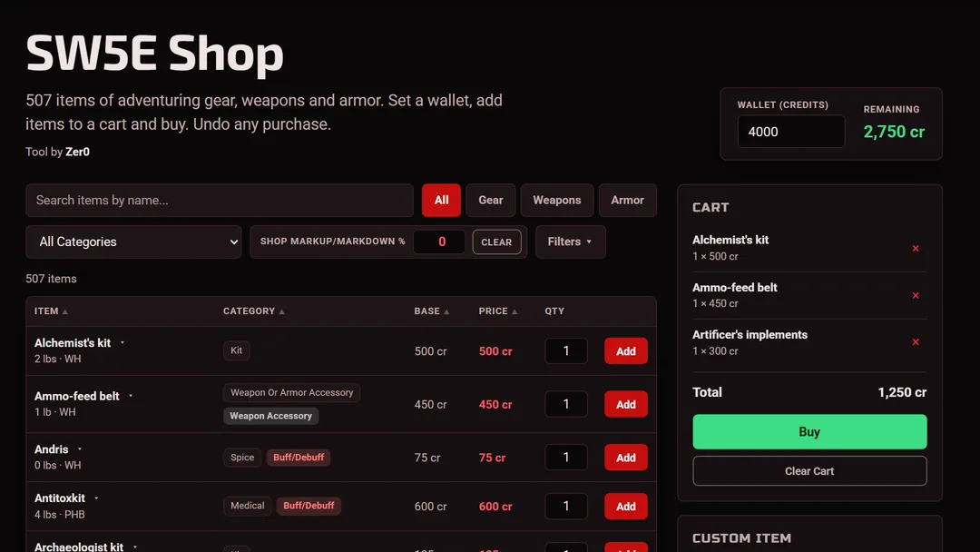Click the 2,750 cr remaining value
Viewport: 980px width, 552px height.
point(894,132)
